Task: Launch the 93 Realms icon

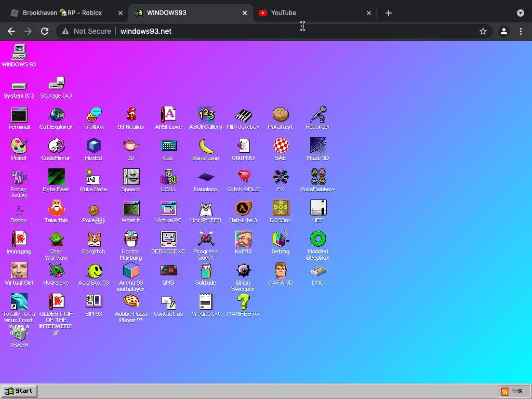Action: tap(131, 118)
